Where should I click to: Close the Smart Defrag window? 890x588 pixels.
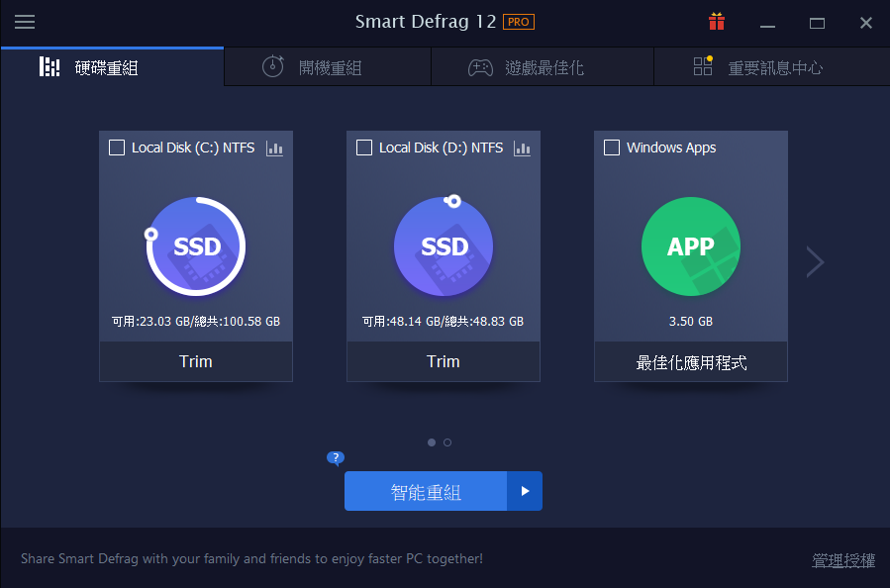[x=865, y=23]
